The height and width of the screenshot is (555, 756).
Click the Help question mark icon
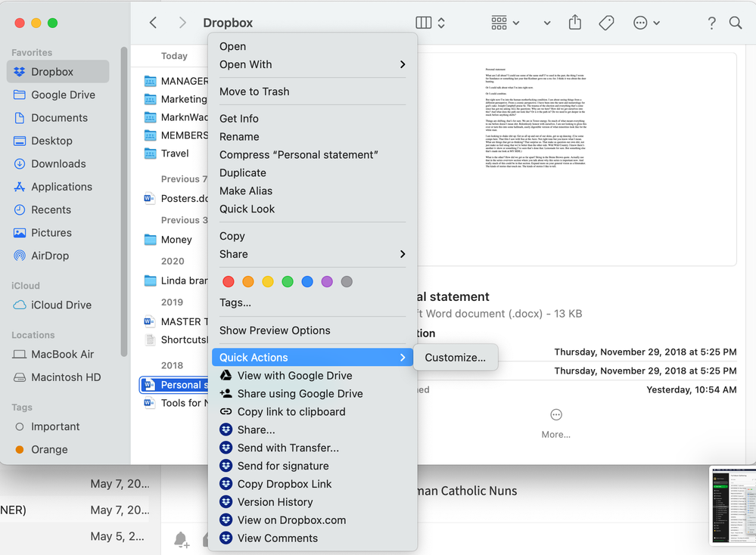(x=711, y=23)
